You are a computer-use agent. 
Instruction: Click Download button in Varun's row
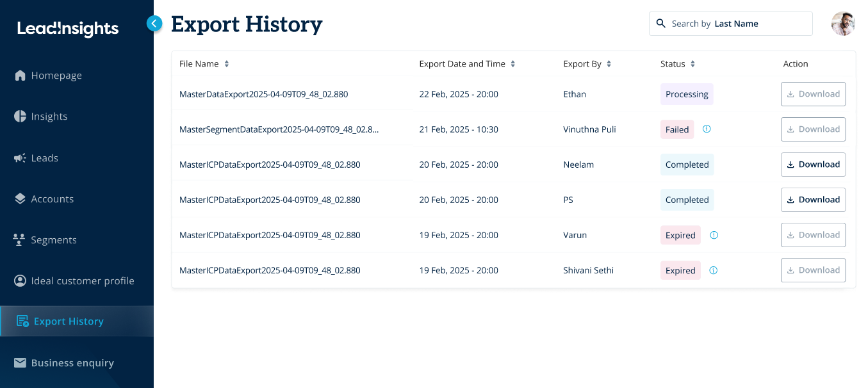(x=813, y=235)
